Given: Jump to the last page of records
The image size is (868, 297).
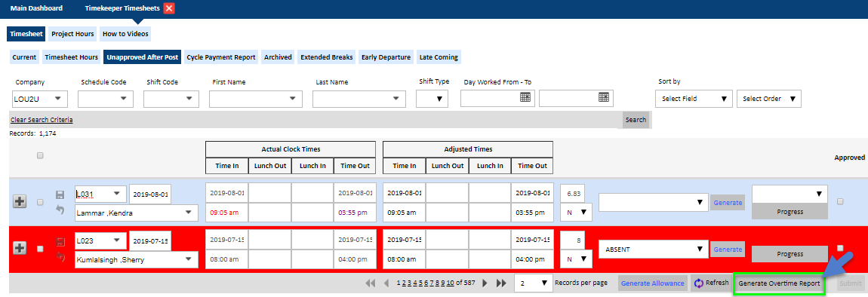Looking at the screenshot, I should coord(501,283).
